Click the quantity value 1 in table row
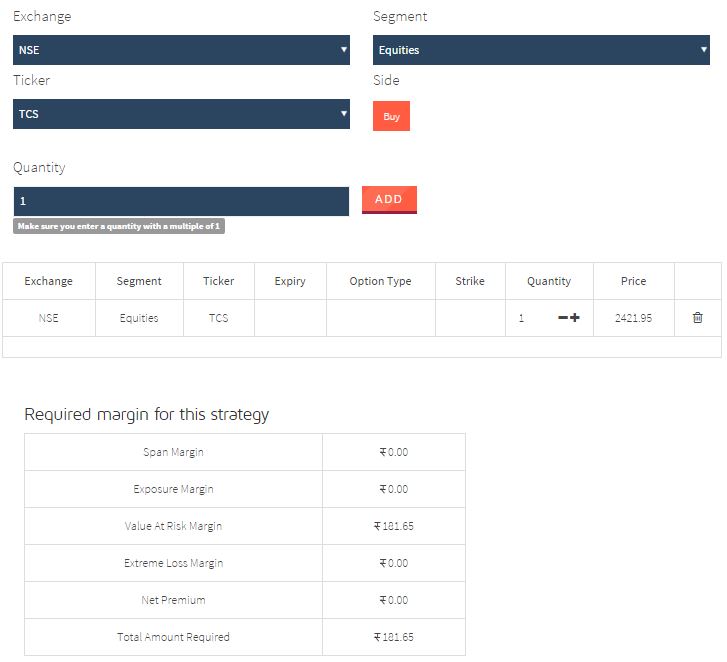727x662 pixels. [521, 318]
